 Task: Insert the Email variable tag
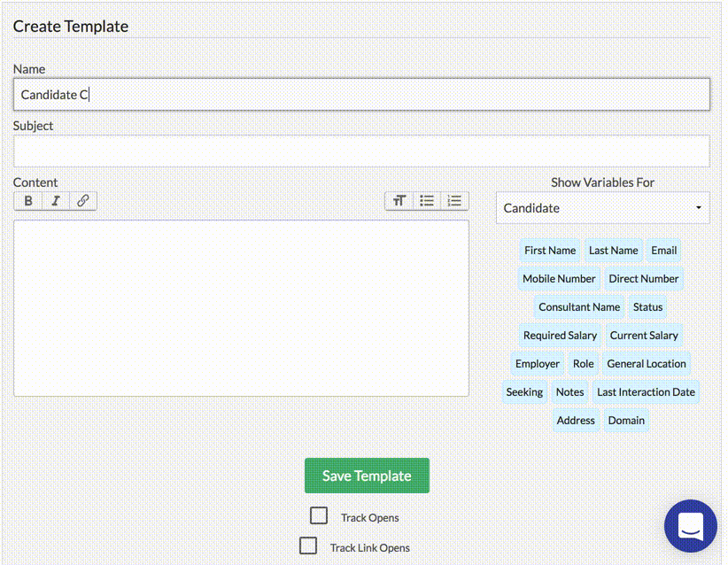click(x=663, y=251)
